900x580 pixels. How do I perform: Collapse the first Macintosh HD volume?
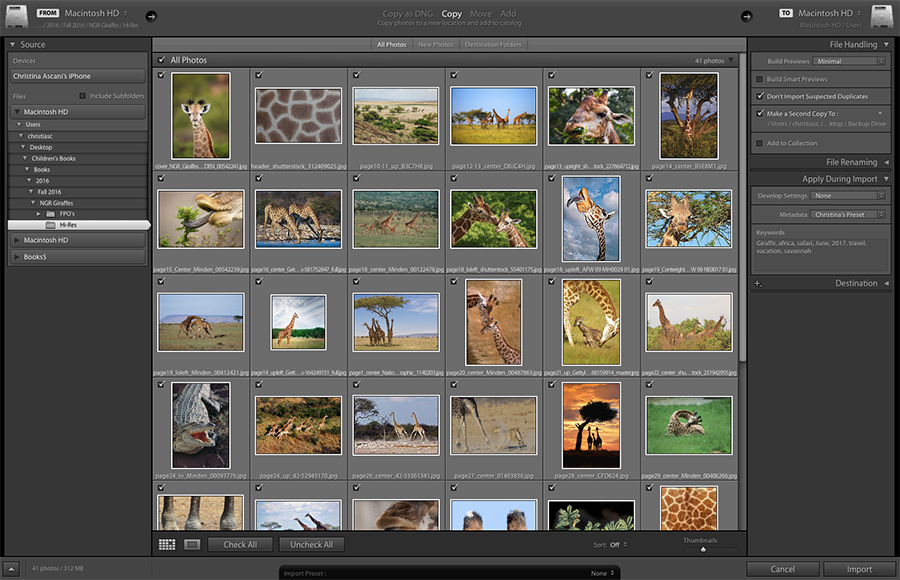[x=17, y=111]
